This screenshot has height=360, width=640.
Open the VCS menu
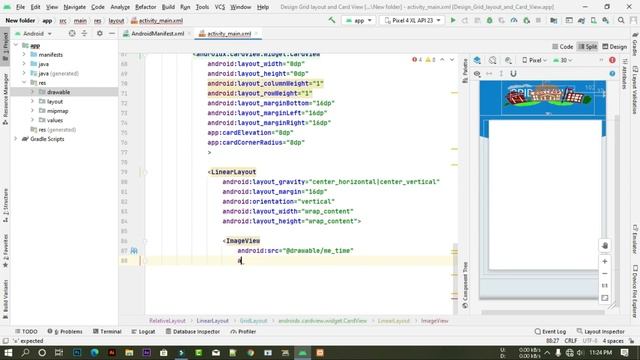coord(220,7)
